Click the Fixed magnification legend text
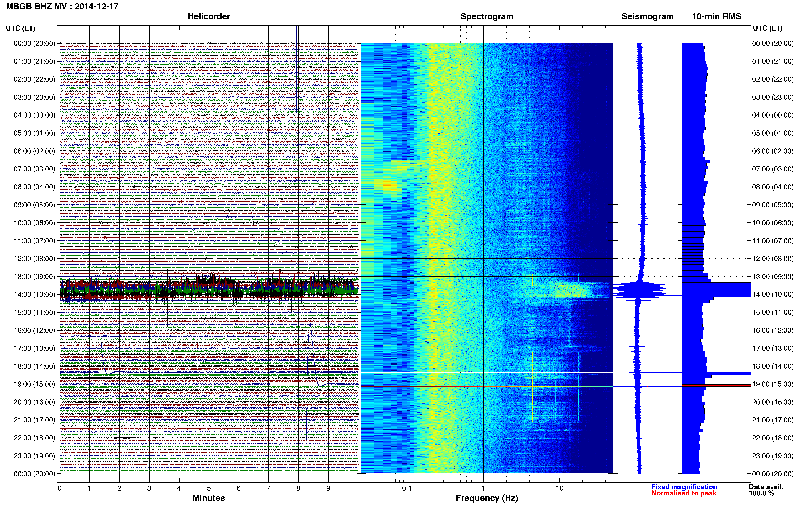 pyautogui.click(x=684, y=487)
